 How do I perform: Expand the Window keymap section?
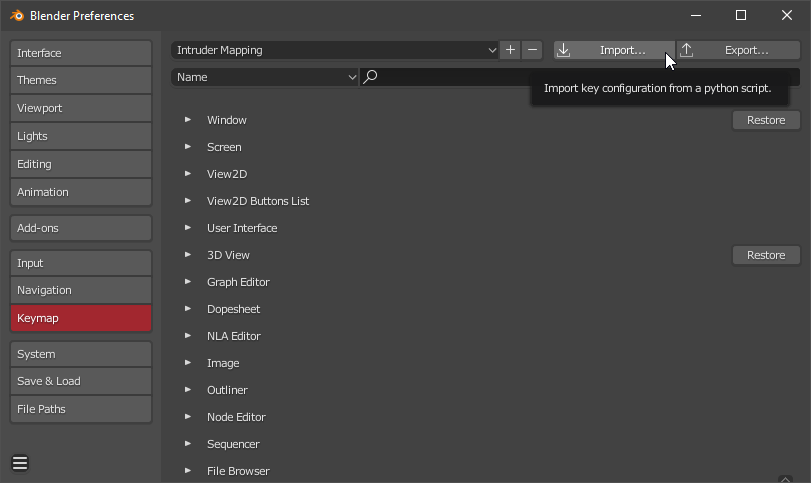[187, 120]
